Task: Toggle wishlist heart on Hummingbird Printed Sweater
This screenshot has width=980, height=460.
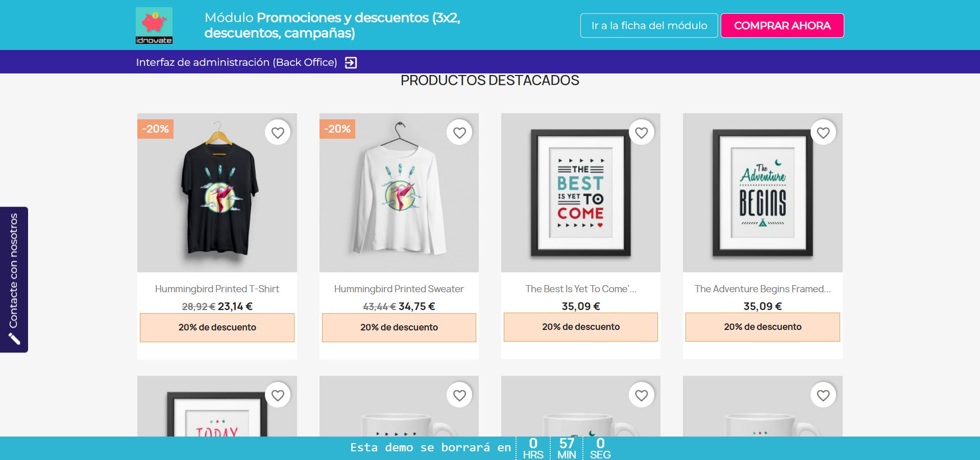Action: (x=459, y=133)
